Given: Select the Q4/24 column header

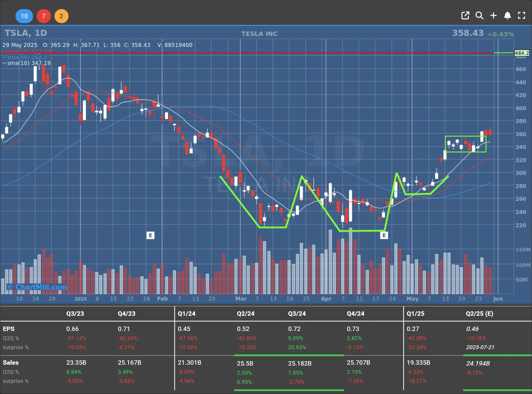Looking at the screenshot, I should [355, 313].
